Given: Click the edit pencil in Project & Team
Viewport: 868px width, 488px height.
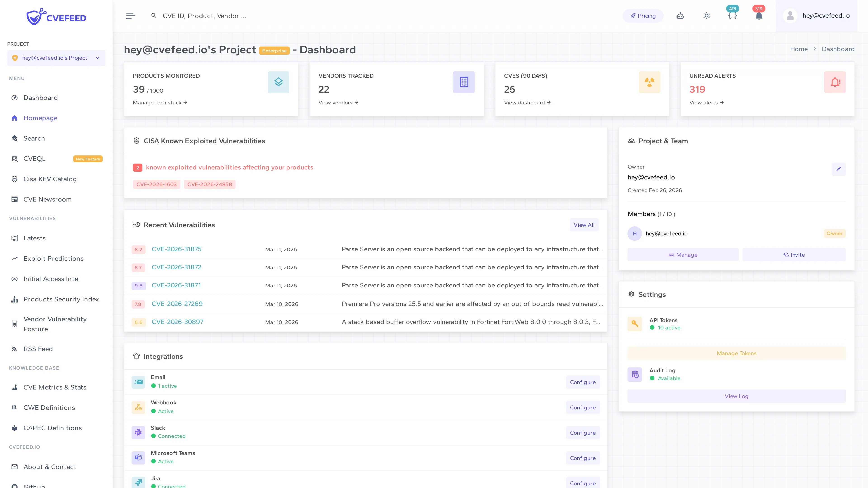Looking at the screenshot, I should [x=839, y=169].
